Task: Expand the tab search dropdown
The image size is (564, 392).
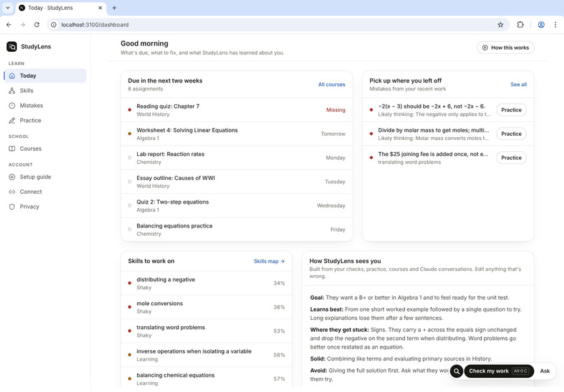Action: (8, 8)
